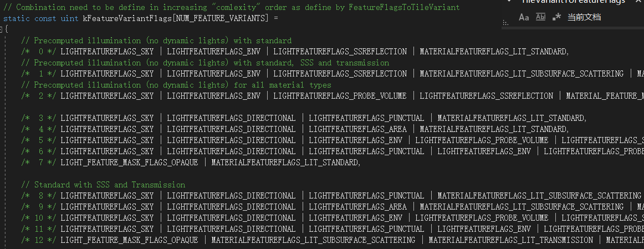Click the /* 11 */ index comment

click(39, 229)
